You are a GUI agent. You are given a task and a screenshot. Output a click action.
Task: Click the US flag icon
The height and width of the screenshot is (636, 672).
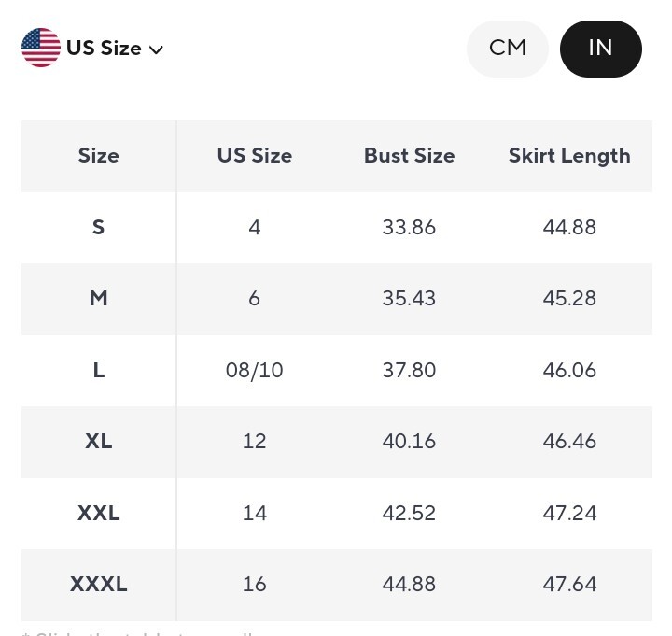click(x=41, y=48)
